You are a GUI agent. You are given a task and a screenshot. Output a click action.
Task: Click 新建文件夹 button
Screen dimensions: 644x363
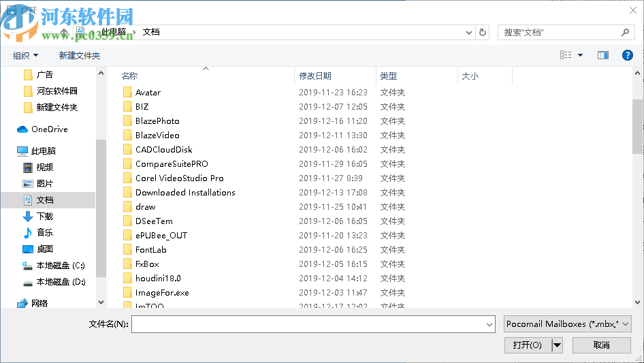tap(79, 55)
